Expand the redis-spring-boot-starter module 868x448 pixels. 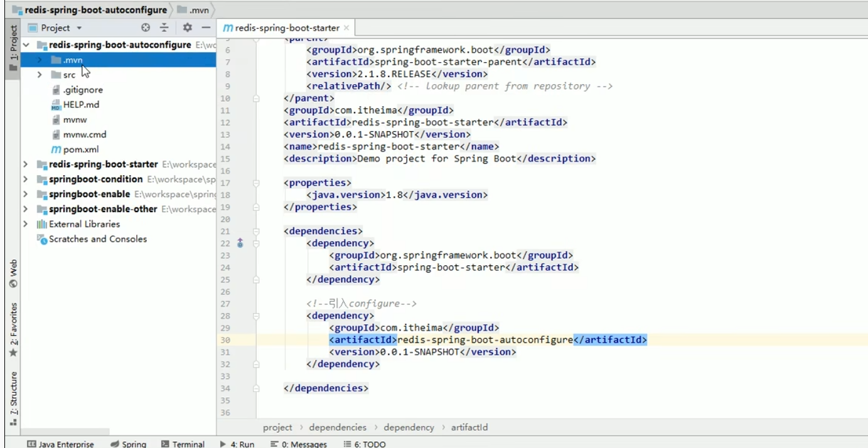25,164
